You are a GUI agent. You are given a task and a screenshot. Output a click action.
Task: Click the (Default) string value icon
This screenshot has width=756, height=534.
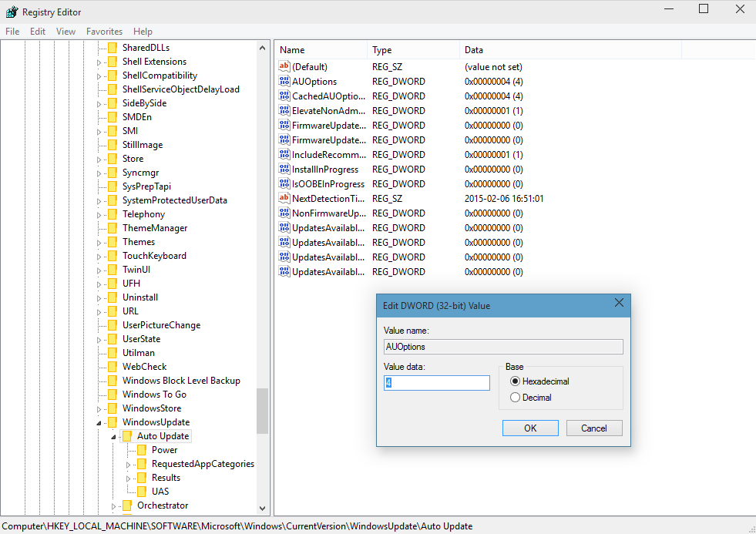pyautogui.click(x=284, y=66)
